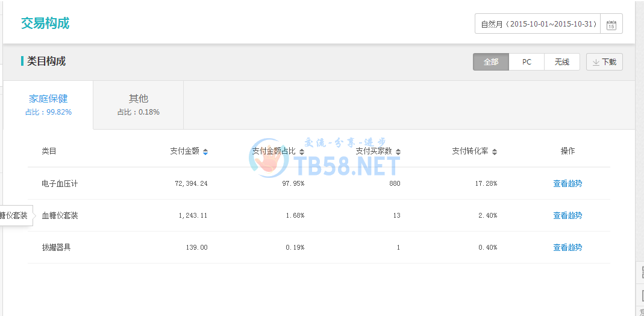Click the 血糖仪套装 category name in table

point(60,215)
